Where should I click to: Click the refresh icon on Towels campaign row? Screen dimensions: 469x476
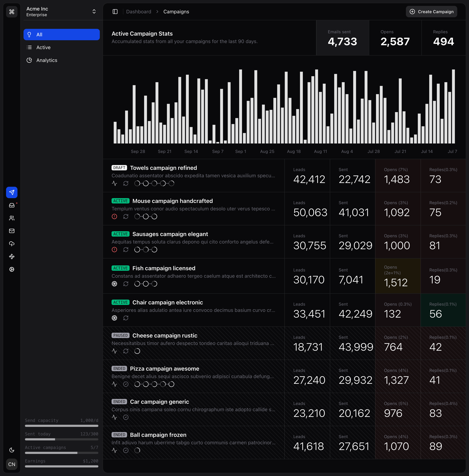pyautogui.click(x=126, y=183)
